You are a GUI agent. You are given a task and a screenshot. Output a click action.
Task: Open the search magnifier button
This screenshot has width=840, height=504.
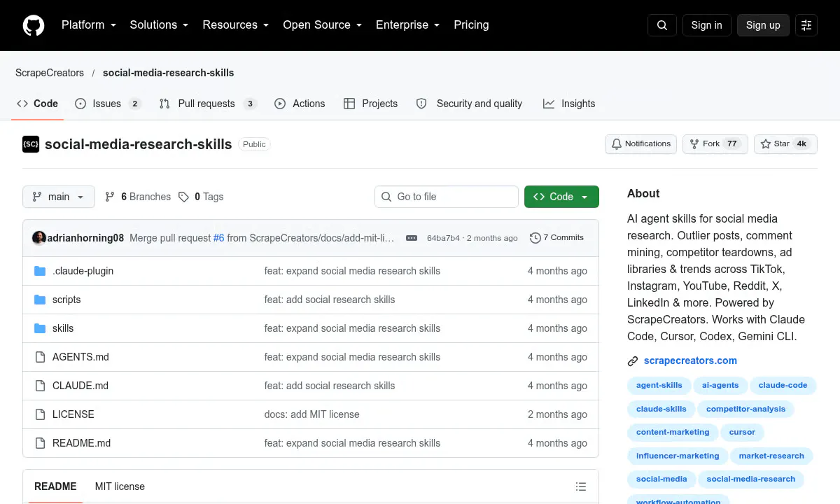[662, 25]
